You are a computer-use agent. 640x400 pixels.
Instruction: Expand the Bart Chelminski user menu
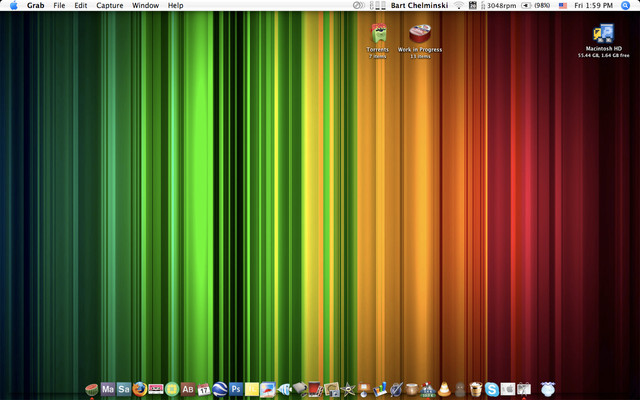click(419, 6)
